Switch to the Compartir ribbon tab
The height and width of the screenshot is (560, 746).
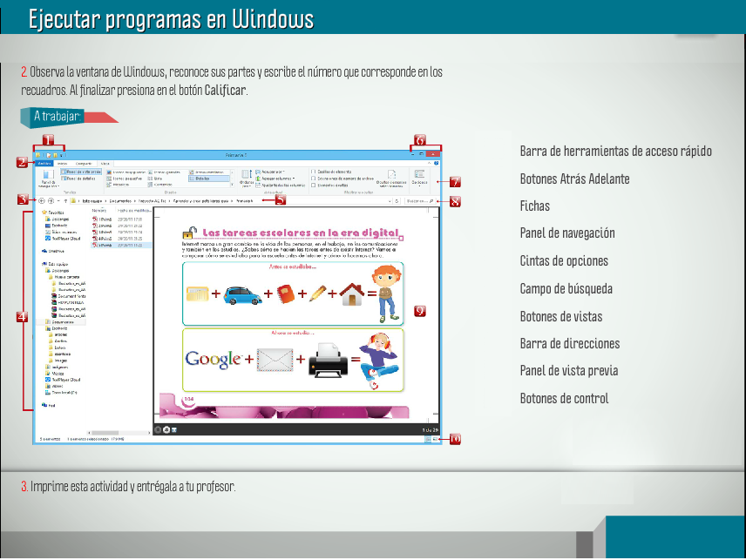(x=84, y=163)
